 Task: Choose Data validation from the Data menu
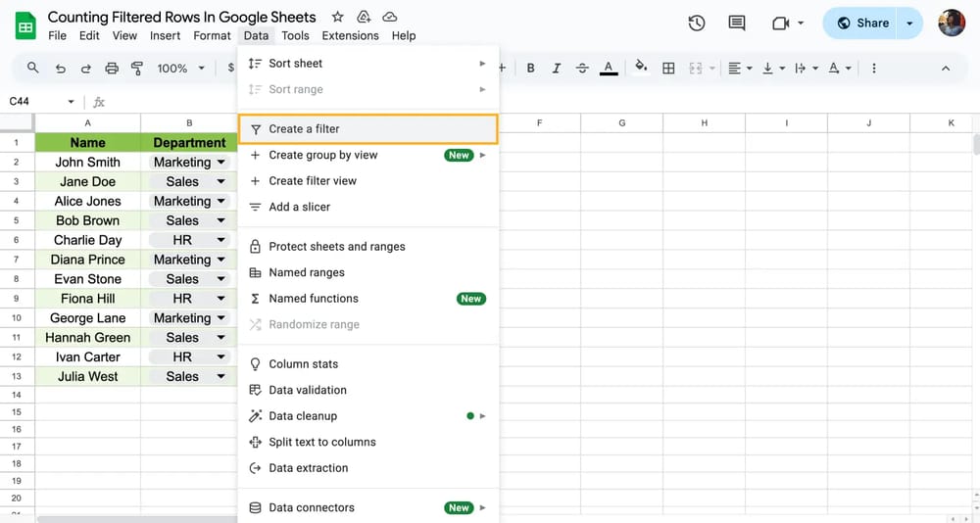(308, 390)
